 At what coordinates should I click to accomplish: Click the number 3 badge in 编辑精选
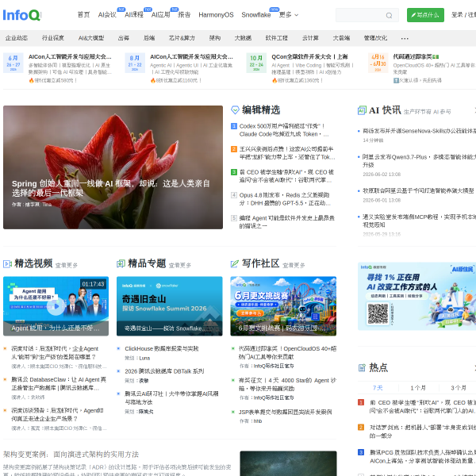tap(234, 172)
